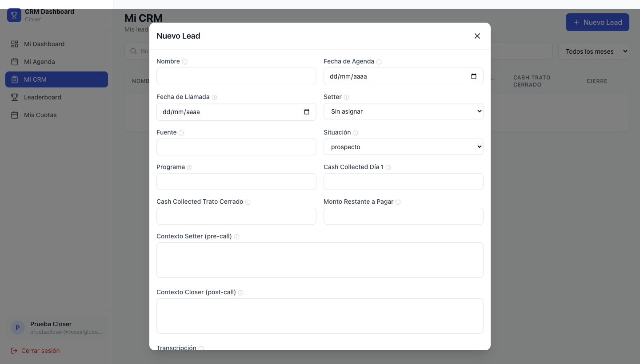Click inside the Fuente input field
The image size is (640, 364).
coord(236,147)
